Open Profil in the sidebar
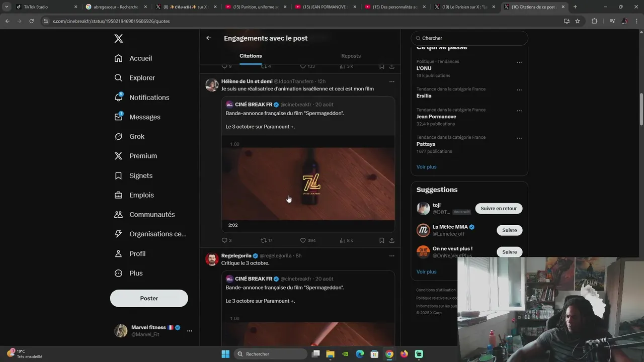 [x=130, y=253]
